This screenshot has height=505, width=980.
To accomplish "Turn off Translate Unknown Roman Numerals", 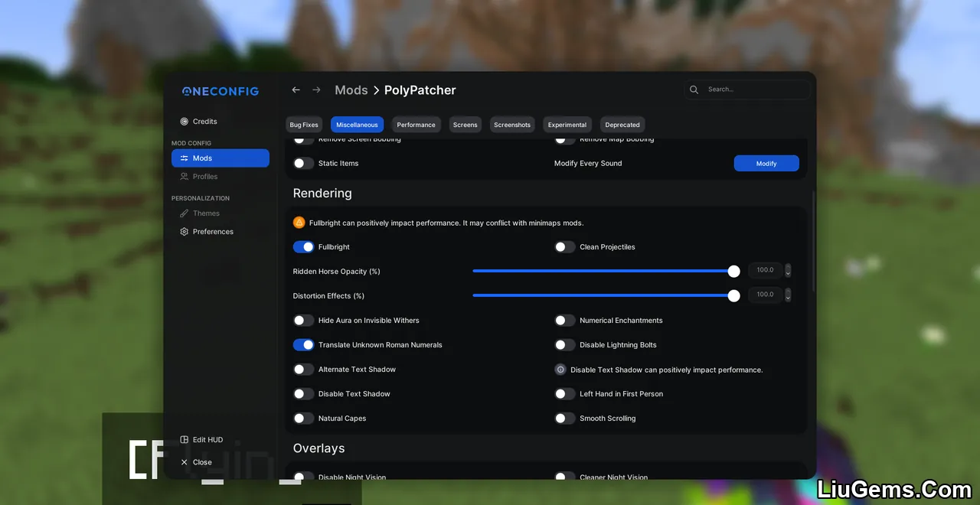I will [x=304, y=345].
